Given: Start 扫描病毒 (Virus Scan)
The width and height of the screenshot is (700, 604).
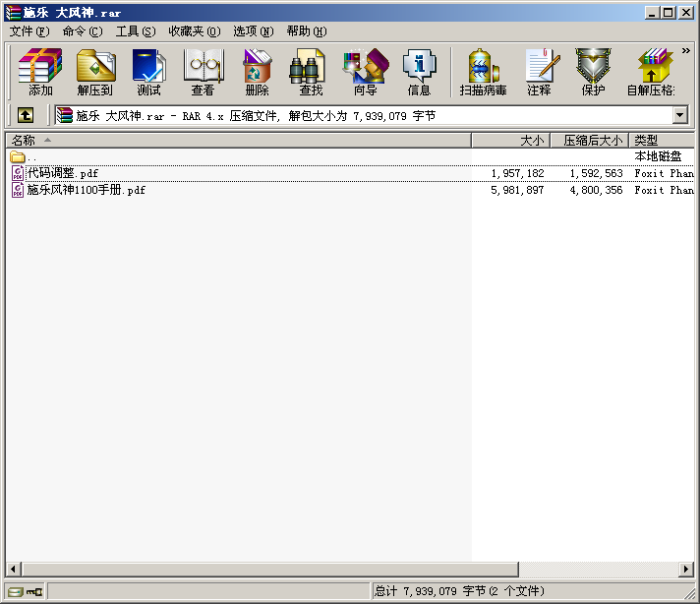Looking at the screenshot, I should [483, 72].
